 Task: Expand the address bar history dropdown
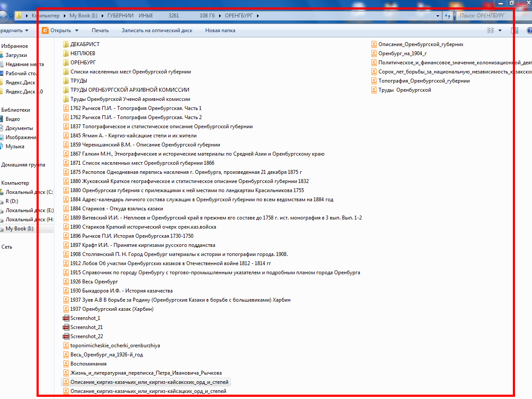point(438,16)
